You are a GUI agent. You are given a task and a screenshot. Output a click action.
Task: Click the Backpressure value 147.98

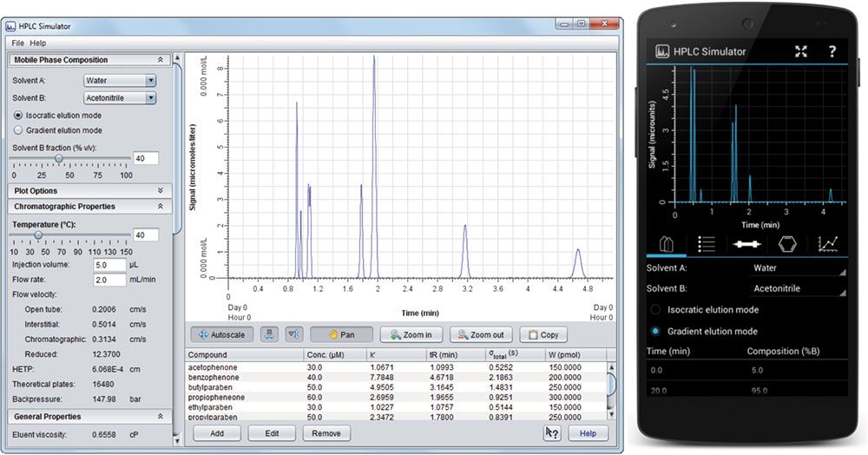pyautogui.click(x=104, y=399)
